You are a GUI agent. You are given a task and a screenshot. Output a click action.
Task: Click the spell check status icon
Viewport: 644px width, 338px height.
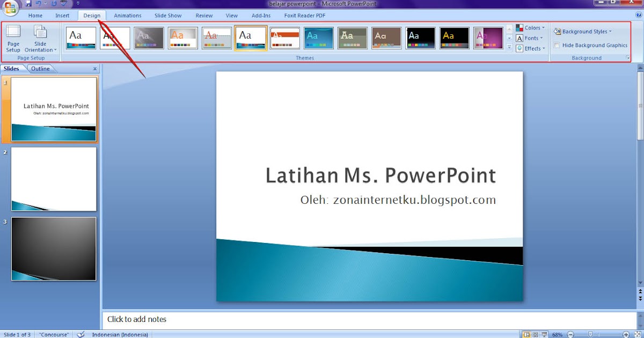click(80, 334)
